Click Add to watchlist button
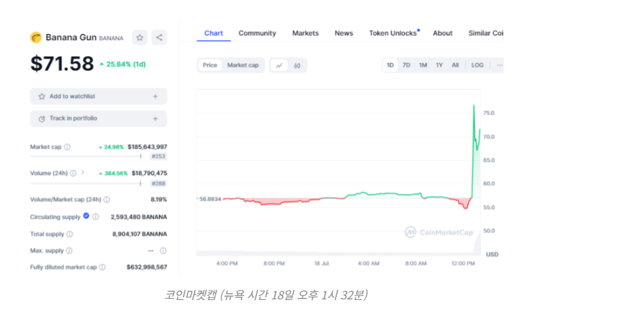 pos(98,97)
